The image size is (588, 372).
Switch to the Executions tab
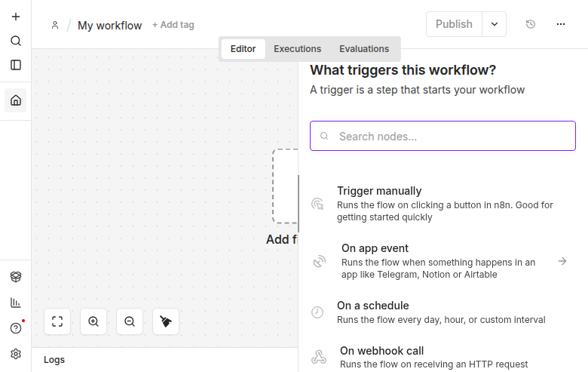pyautogui.click(x=297, y=49)
